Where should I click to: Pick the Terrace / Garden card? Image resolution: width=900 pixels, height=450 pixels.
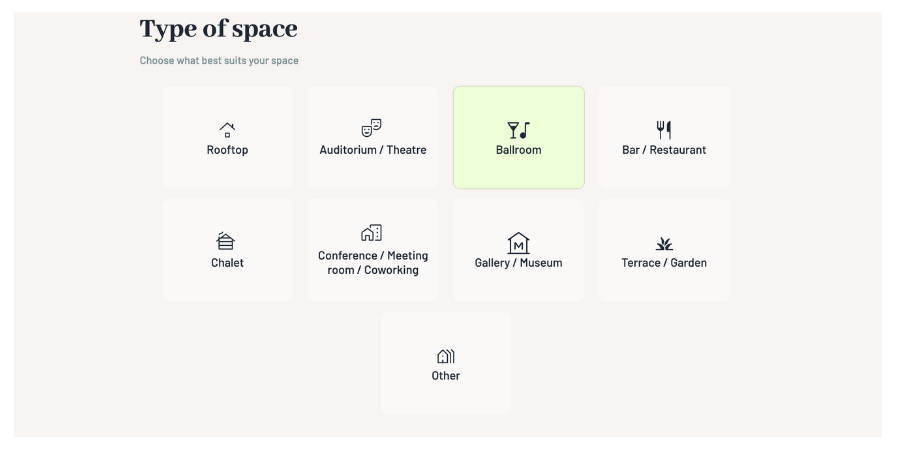click(664, 250)
